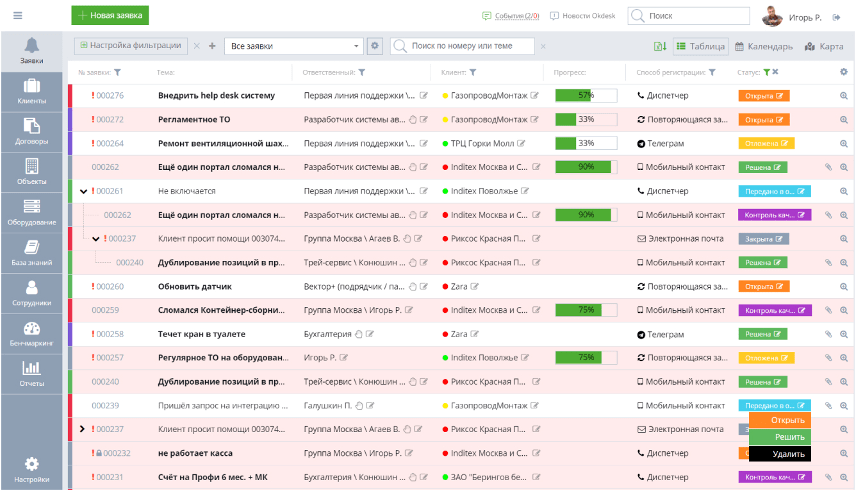Click the Новая заявка button
Viewport: 856px width, 491px height.
(x=110, y=16)
